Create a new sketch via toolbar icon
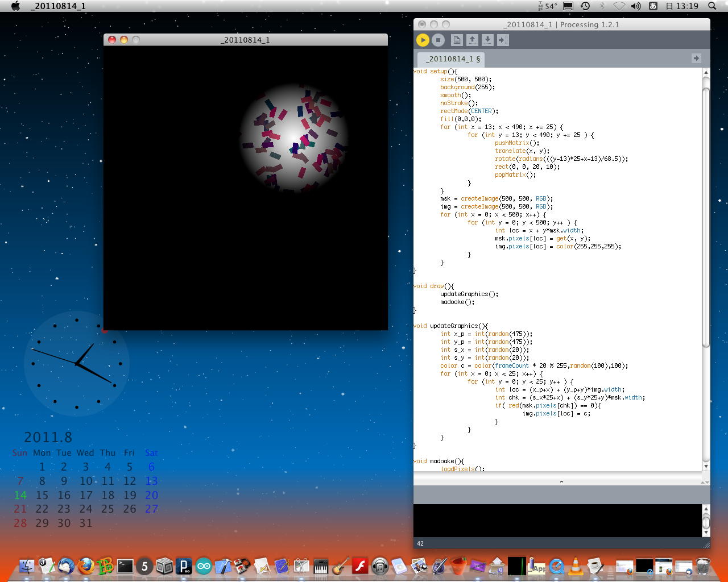 pos(457,40)
